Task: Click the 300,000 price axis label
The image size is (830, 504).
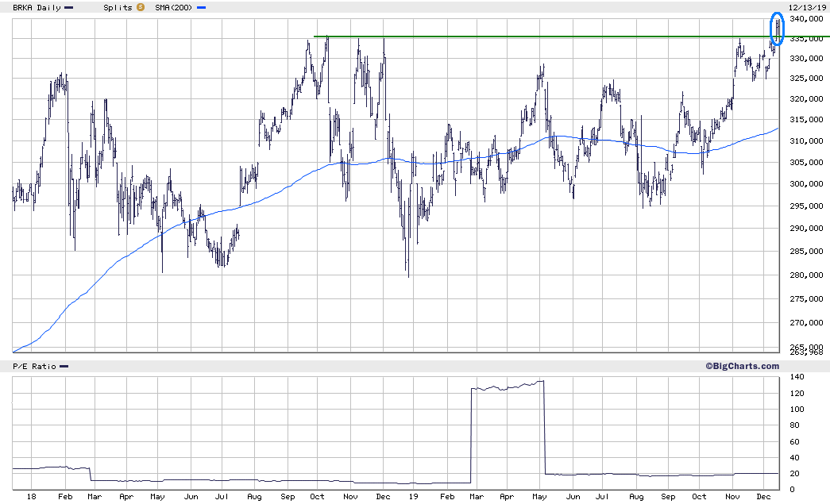Action: 806,184
